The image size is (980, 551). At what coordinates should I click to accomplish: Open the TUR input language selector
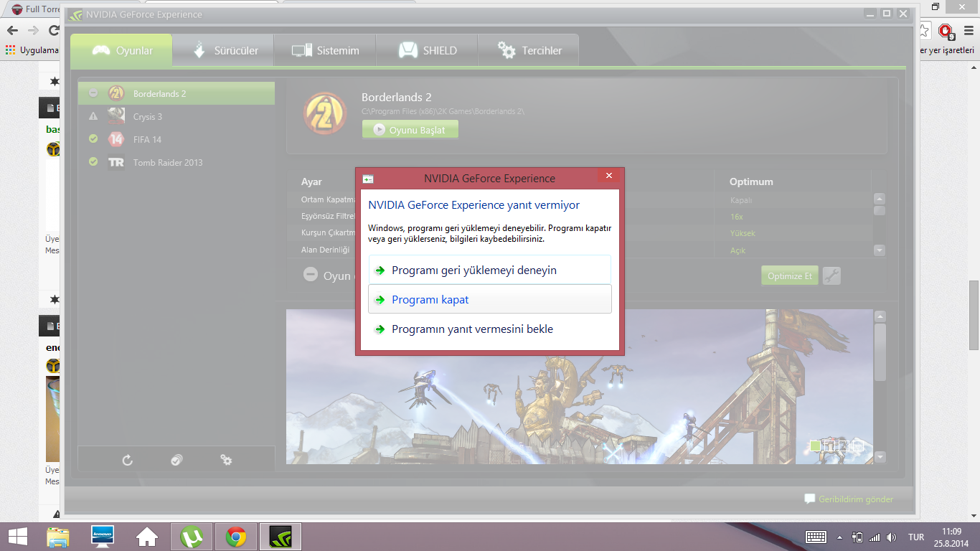(x=916, y=537)
